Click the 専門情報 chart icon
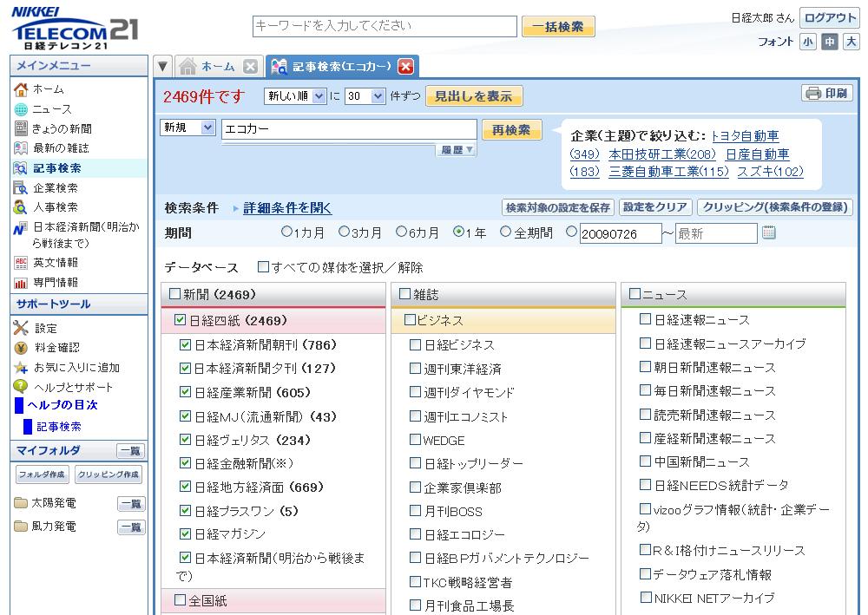This screenshot has width=868, height=615. click(x=21, y=283)
